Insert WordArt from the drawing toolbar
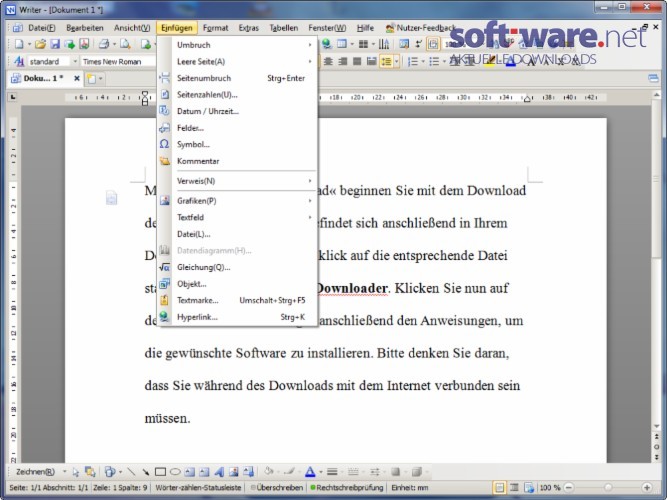The image size is (667, 500). (x=219, y=471)
